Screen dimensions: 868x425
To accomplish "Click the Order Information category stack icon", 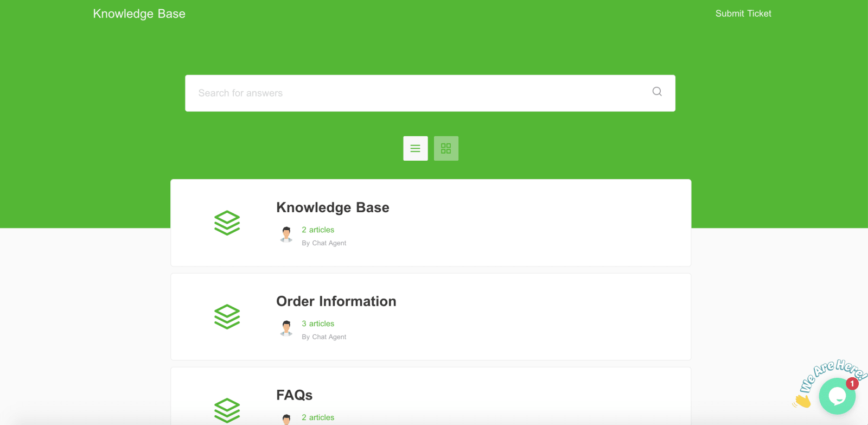I will tap(227, 316).
